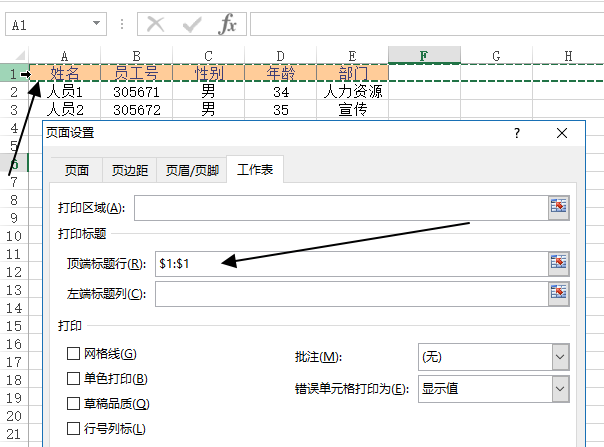Open the 页眉/页脚 tab
Image resolution: width=604 pixels, height=447 pixels.
[192, 171]
